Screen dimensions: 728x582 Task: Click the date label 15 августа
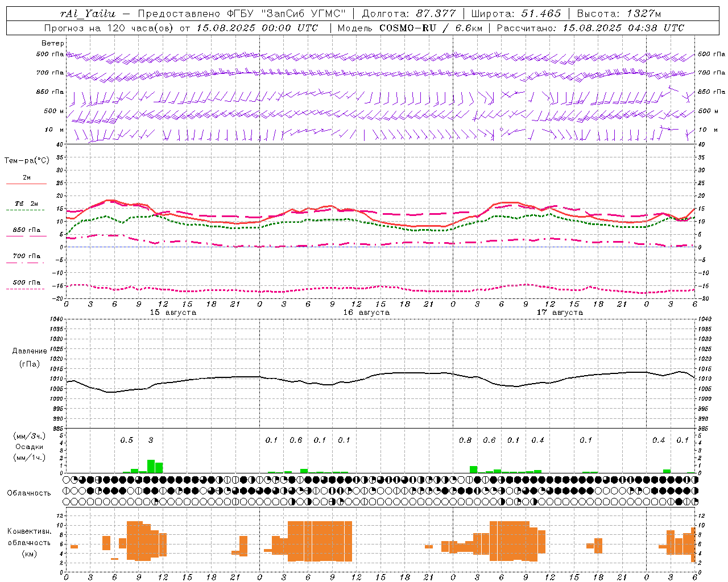pos(173,313)
